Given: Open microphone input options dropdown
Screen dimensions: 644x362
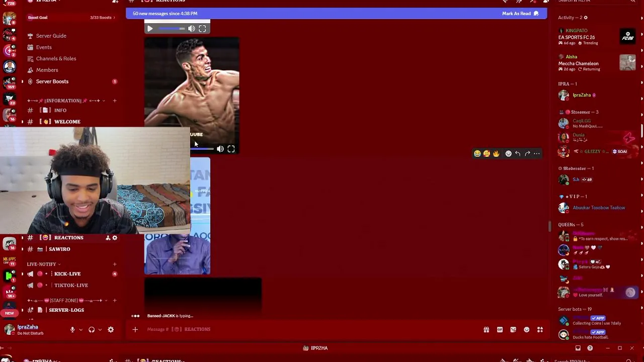Looking at the screenshot, I should click(80, 330).
